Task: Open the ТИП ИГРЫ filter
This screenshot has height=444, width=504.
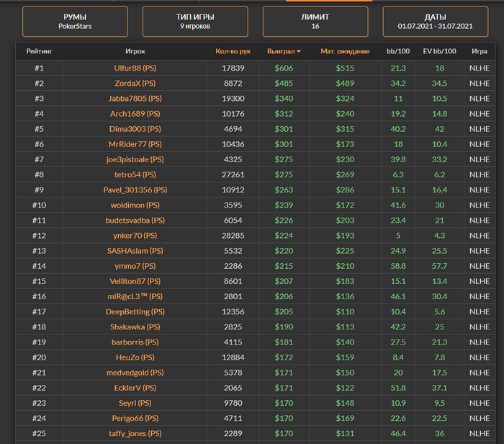Action: pos(195,22)
